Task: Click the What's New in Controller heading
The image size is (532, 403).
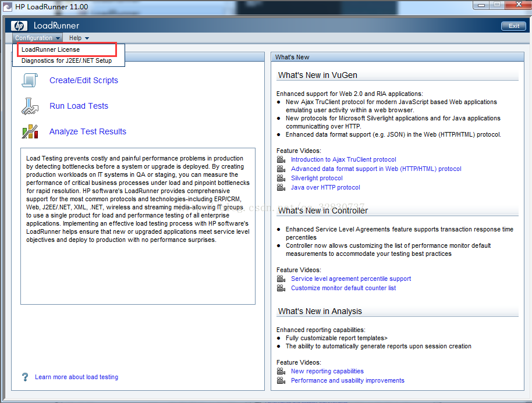Action: 322,211
